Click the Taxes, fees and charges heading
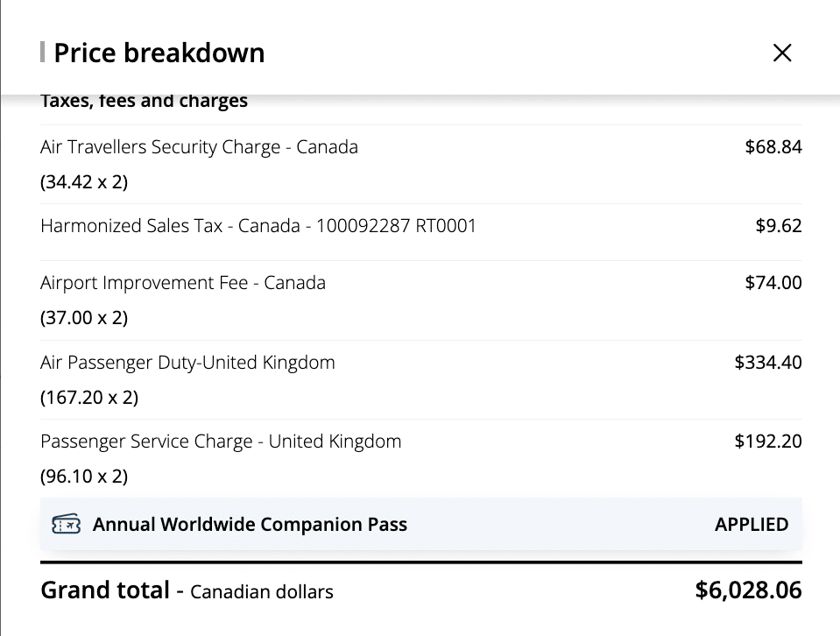Viewport: 840px width, 636px height. coord(144,102)
